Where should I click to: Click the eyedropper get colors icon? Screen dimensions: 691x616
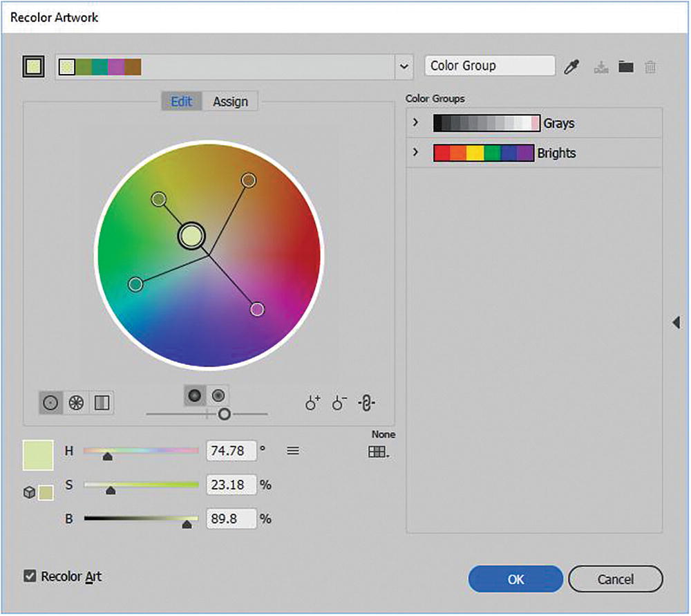point(571,67)
